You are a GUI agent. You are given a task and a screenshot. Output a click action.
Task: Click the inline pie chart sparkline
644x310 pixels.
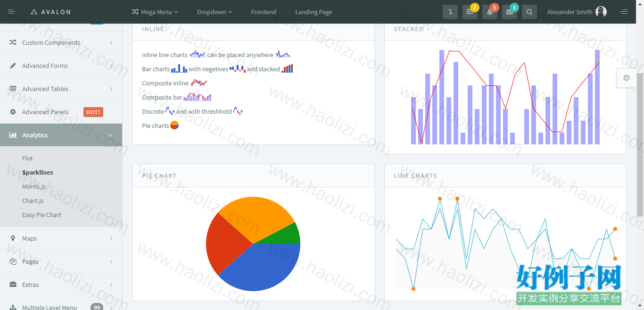click(x=174, y=125)
